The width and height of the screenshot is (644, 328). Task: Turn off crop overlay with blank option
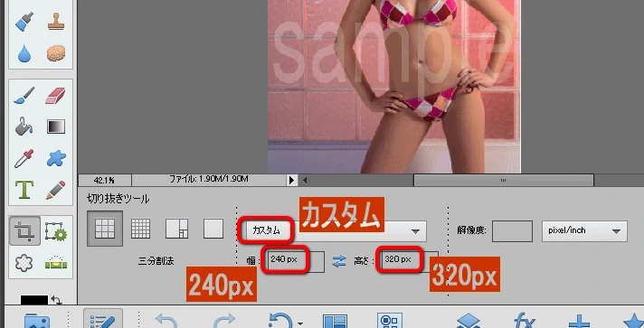pos(213,229)
